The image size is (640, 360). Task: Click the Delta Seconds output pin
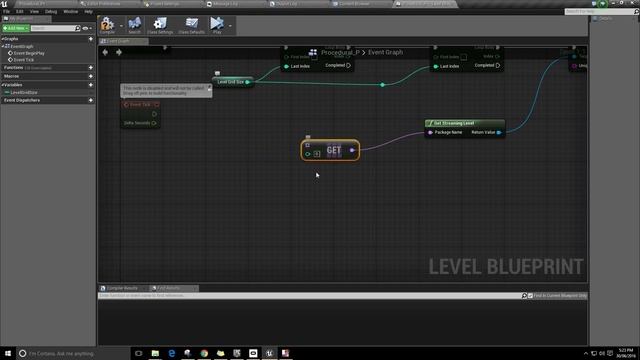click(x=154, y=123)
